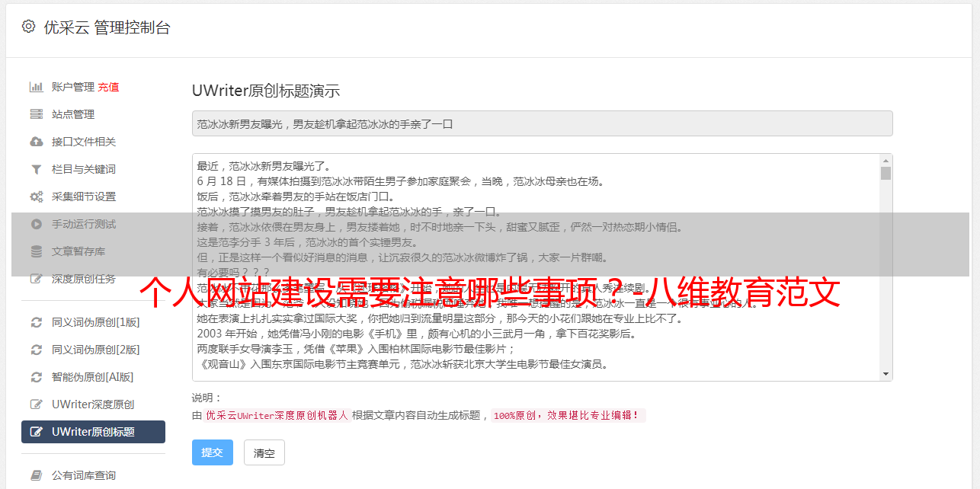Click the generated title field above the article
The image size is (980, 489).
542,123
